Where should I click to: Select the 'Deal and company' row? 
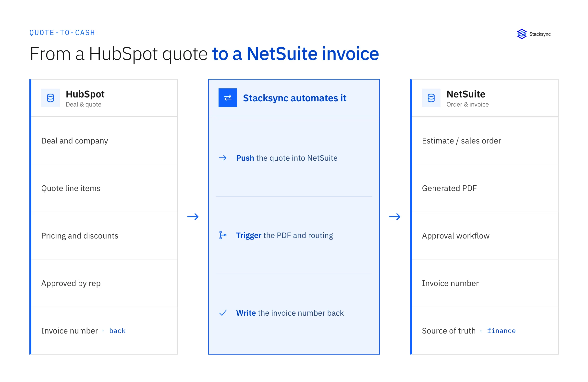(105, 141)
